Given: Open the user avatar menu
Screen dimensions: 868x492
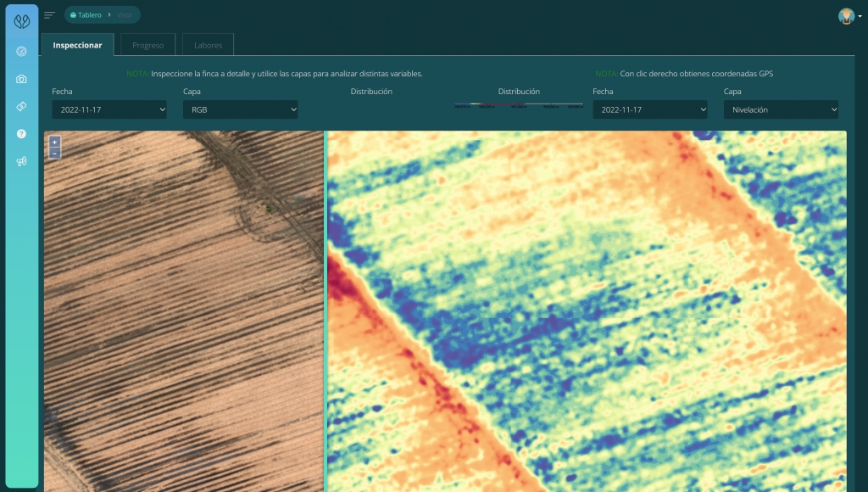Looking at the screenshot, I should point(847,16).
